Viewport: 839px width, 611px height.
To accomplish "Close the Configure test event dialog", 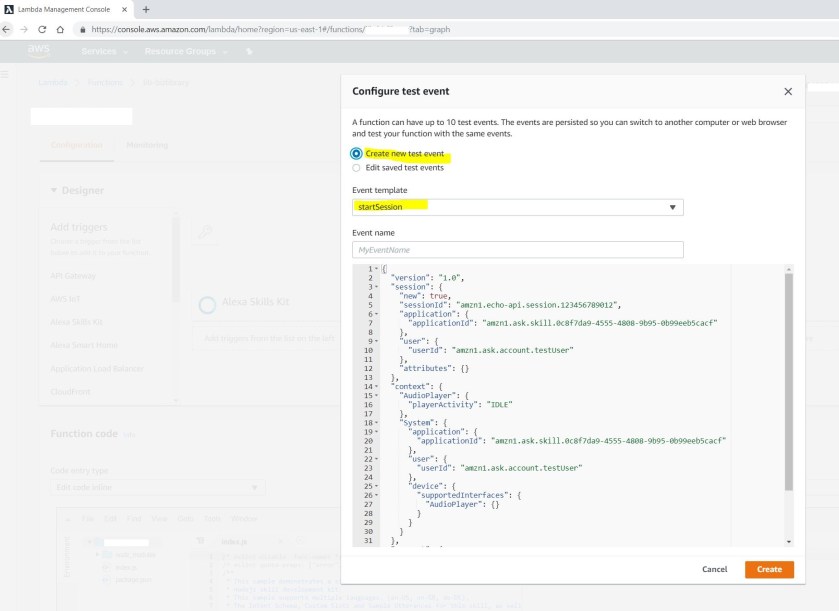I will coord(788,91).
